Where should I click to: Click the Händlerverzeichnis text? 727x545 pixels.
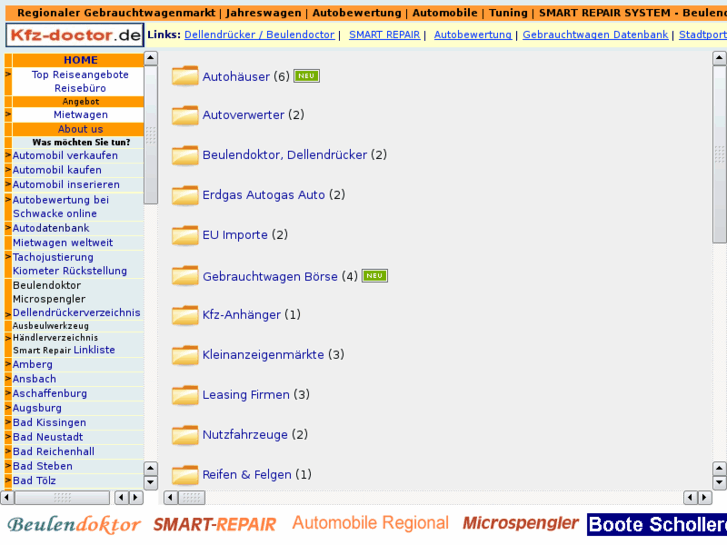tap(55, 338)
